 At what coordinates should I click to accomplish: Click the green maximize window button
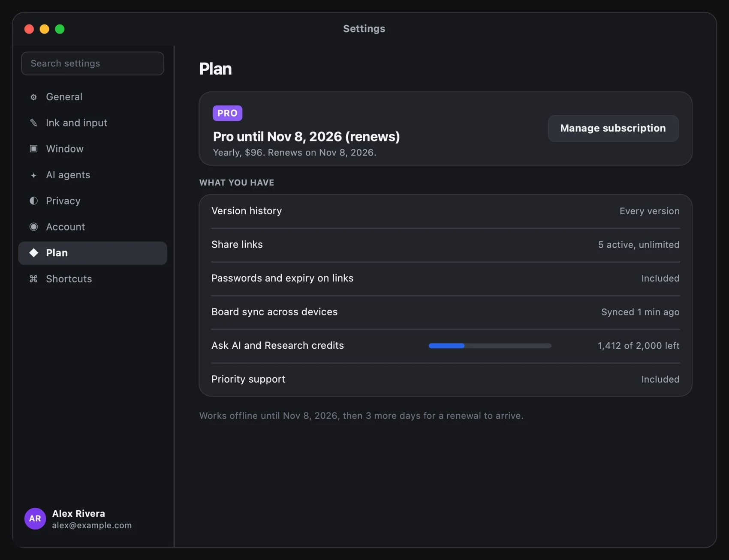[x=60, y=29]
